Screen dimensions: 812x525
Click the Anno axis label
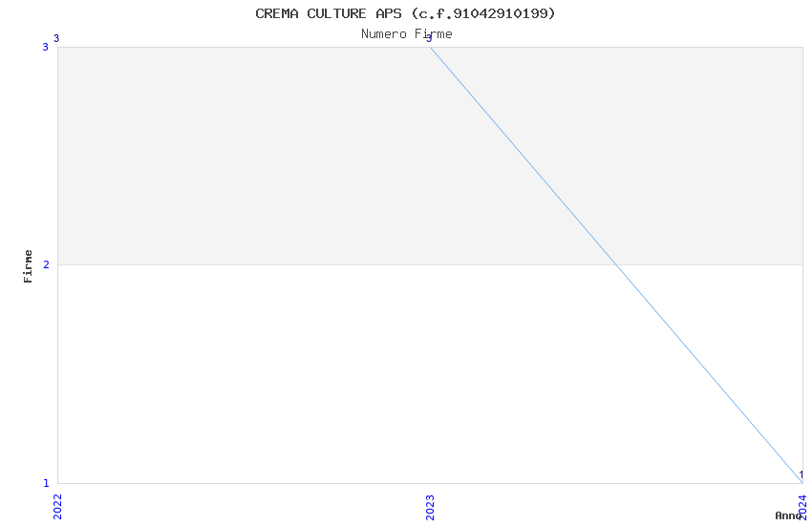pos(787,515)
